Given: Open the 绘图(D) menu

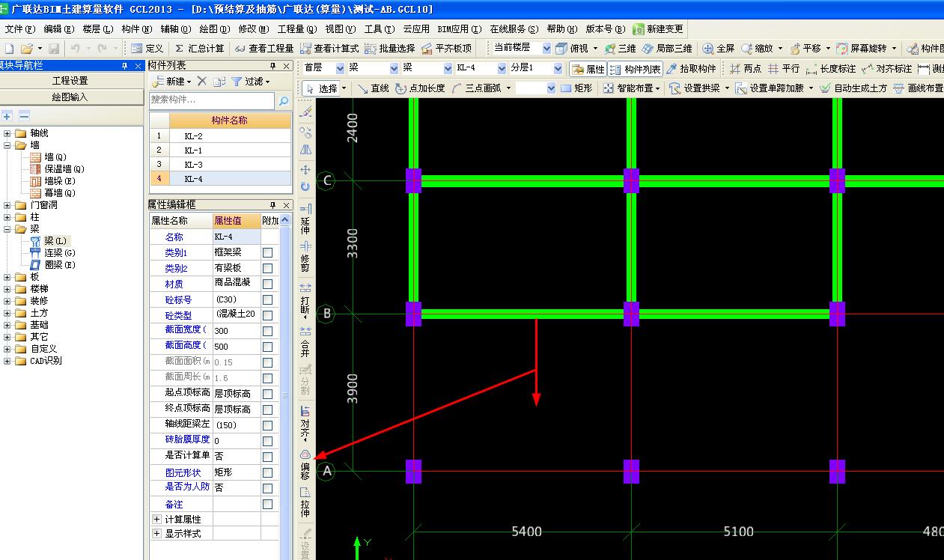Looking at the screenshot, I should pyautogui.click(x=214, y=29).
